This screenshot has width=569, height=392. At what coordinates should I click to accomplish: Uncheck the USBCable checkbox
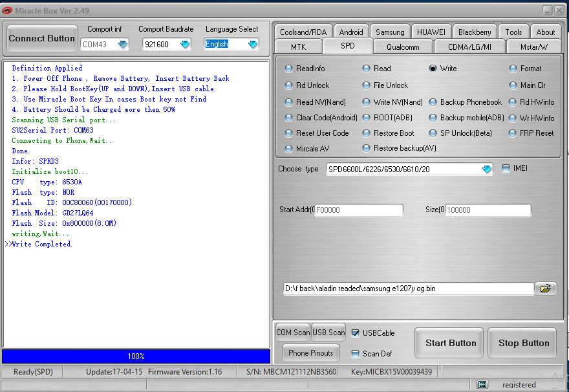pyautogui.click(x=355, y=333)
